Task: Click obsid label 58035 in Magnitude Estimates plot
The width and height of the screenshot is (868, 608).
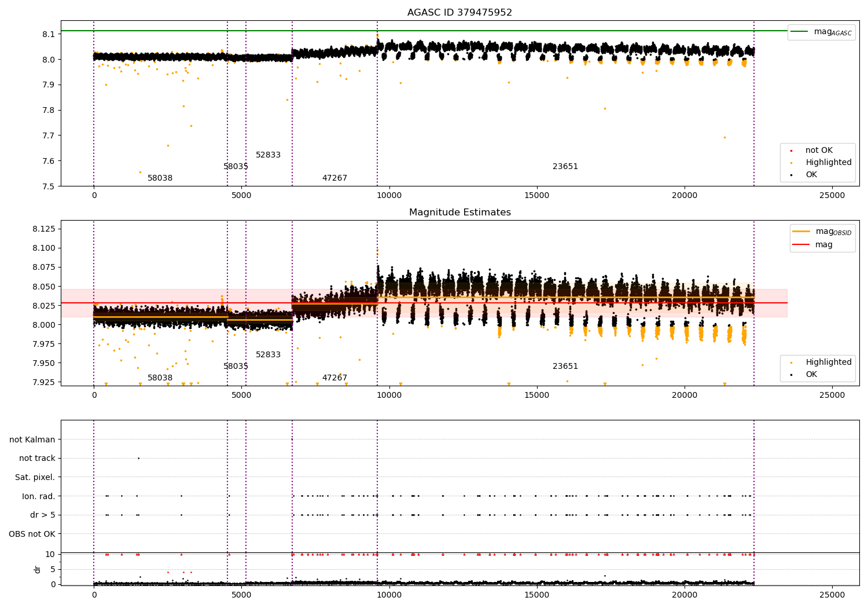Action: point(236,367)
